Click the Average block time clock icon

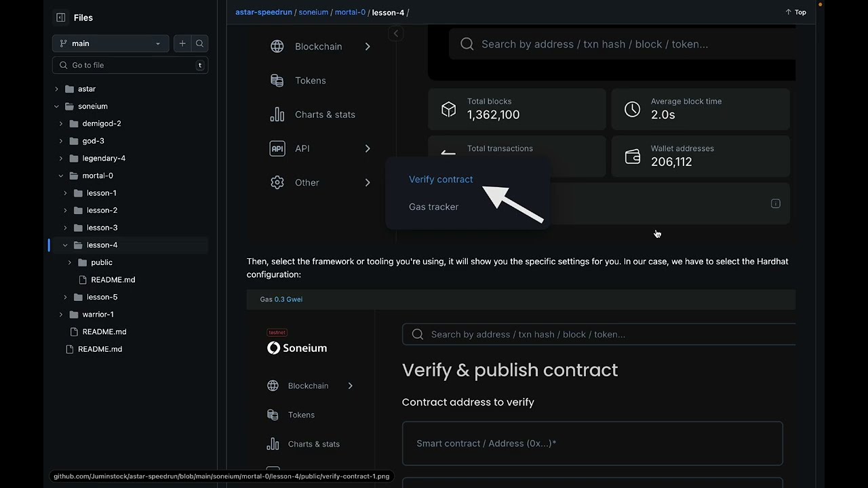click(x=632, y=109)
